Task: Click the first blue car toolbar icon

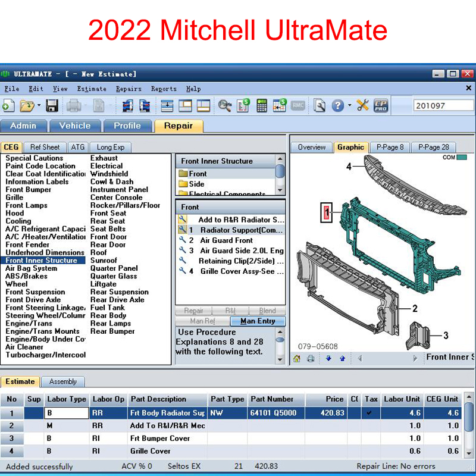Action: click(x=128, y=106)
